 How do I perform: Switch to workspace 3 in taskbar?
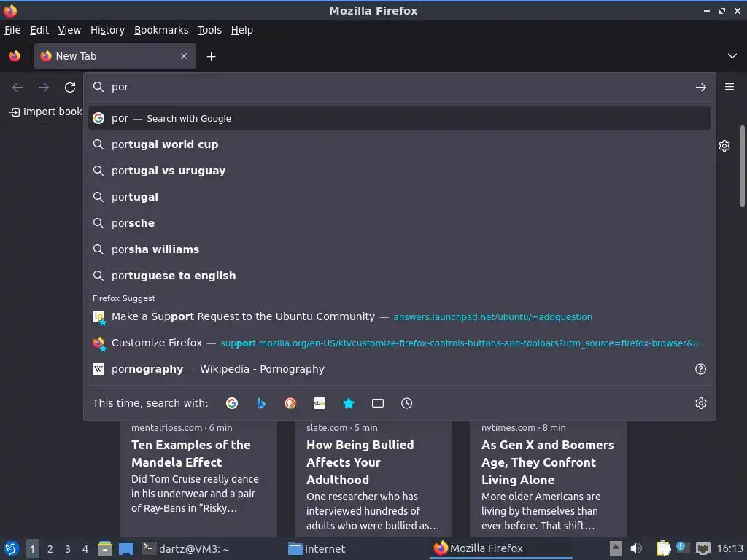pos(68,549)
